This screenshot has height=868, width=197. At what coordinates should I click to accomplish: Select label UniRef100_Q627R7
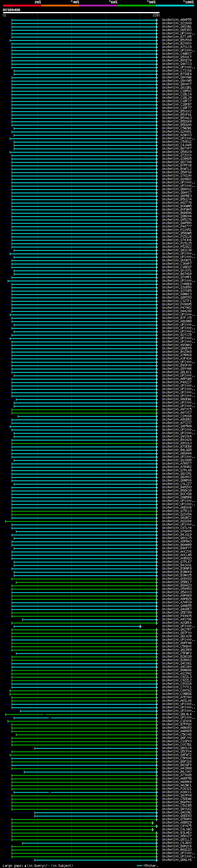(177, 629)
